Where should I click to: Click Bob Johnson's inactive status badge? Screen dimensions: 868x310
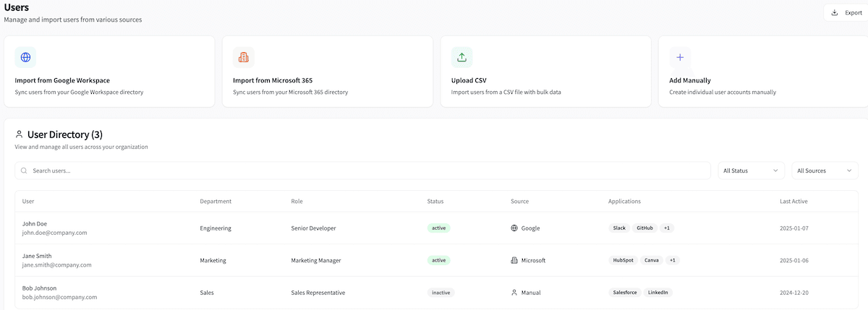[x=440, y=293]
